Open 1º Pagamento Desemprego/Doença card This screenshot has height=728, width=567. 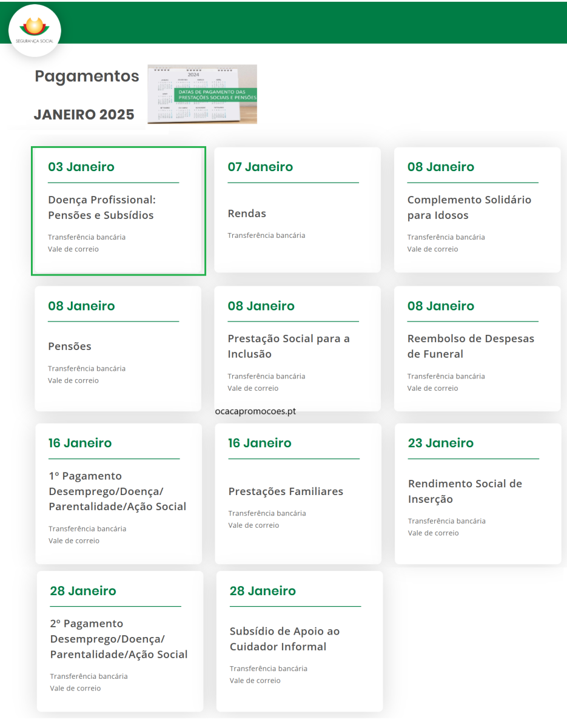pos(118,494)
